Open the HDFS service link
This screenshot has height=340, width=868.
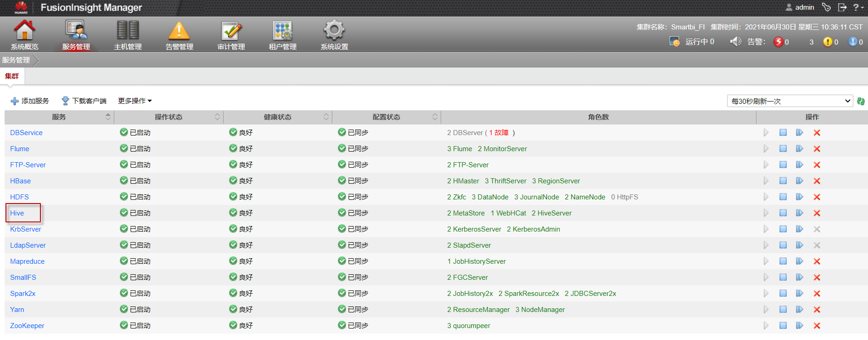19,197
